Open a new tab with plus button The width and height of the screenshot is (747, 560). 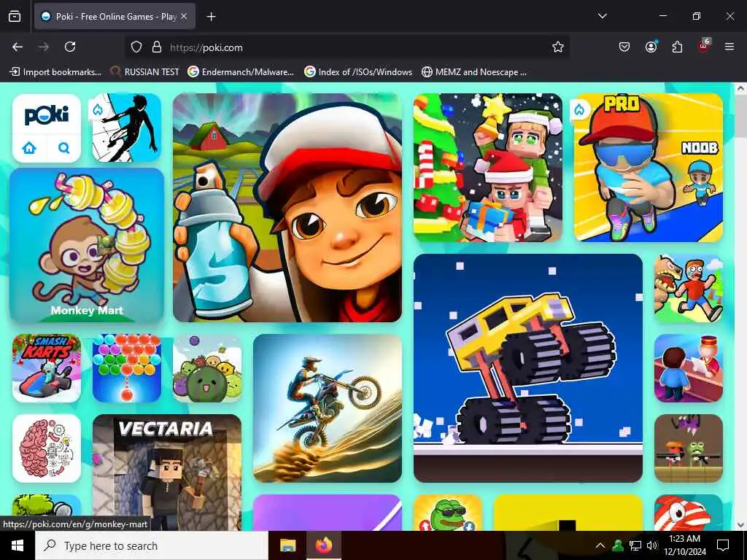tap(211, 17)
